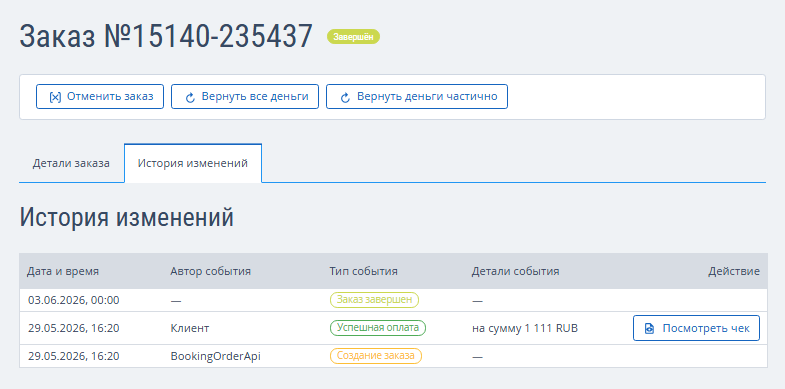Click the date in the Клиент row
Image resolution: width=785 pixels, height=389 pixels.
pos(74,328)
